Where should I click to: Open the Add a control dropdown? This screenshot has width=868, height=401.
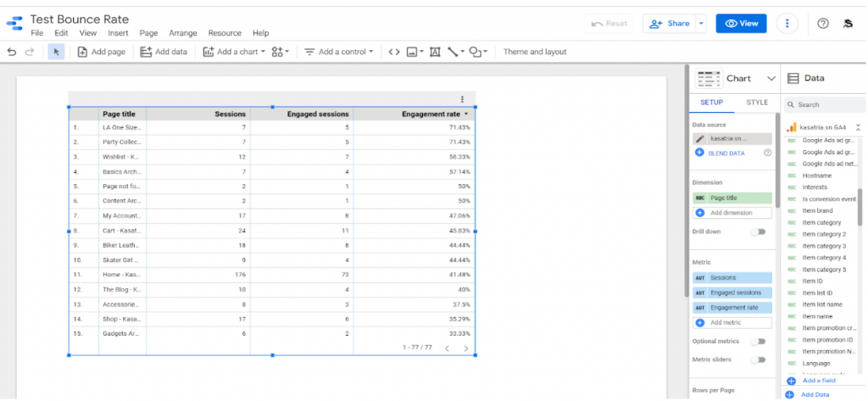339,52
